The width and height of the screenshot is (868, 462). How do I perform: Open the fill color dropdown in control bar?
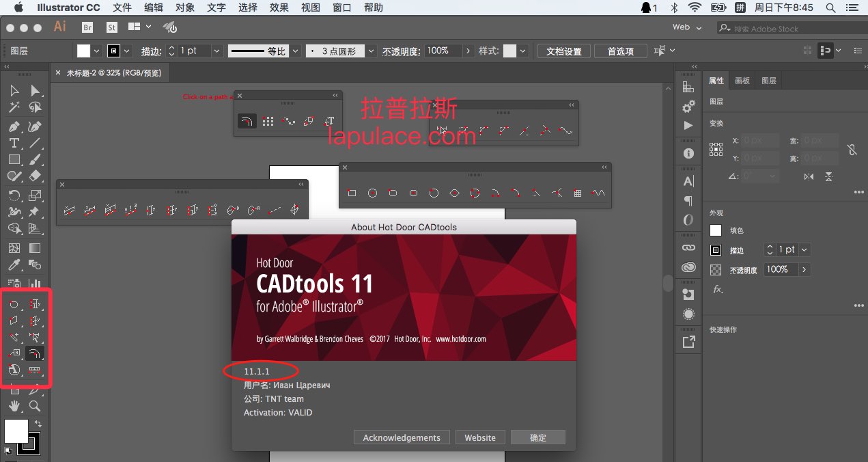pos(96,51)
